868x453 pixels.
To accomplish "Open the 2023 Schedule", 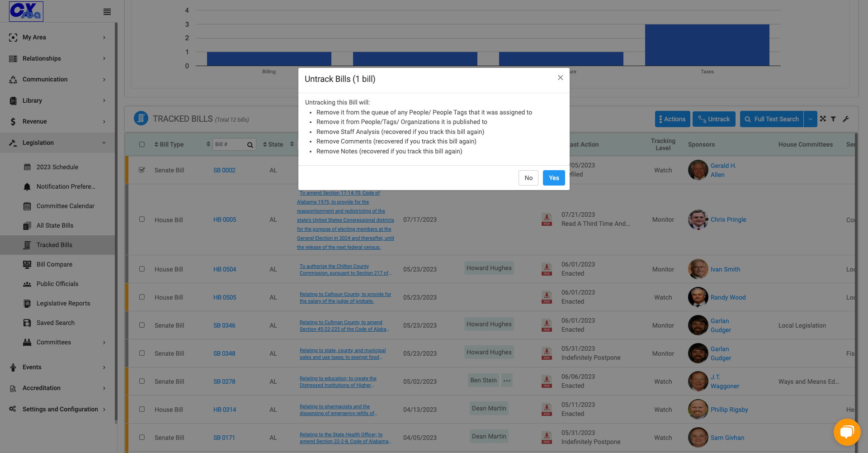I will pos(57,167).
